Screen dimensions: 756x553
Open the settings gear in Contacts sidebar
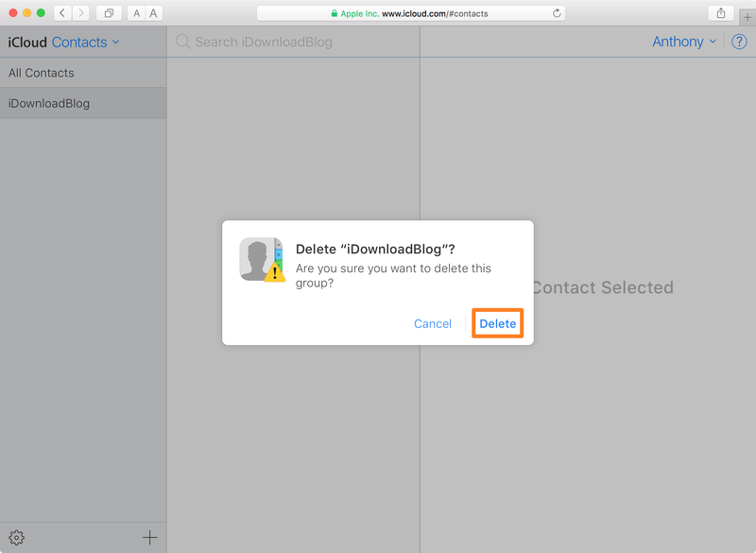[16, 537]
